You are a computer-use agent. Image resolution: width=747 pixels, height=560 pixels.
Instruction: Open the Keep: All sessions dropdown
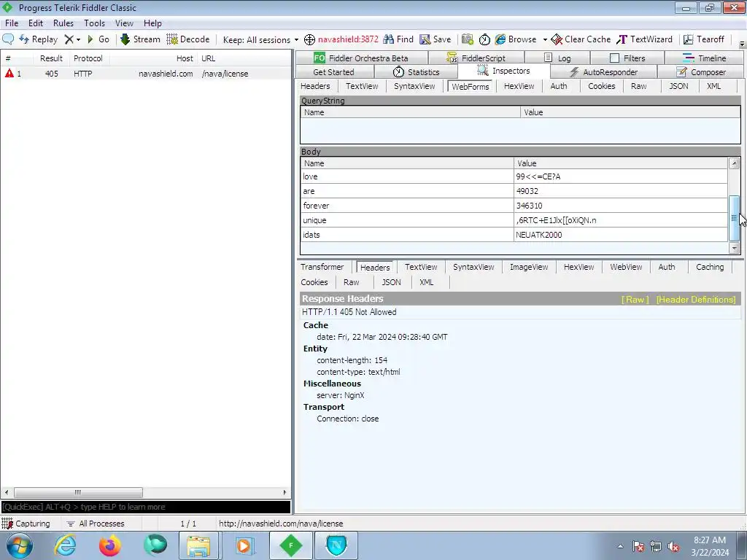tap(260, 40)
